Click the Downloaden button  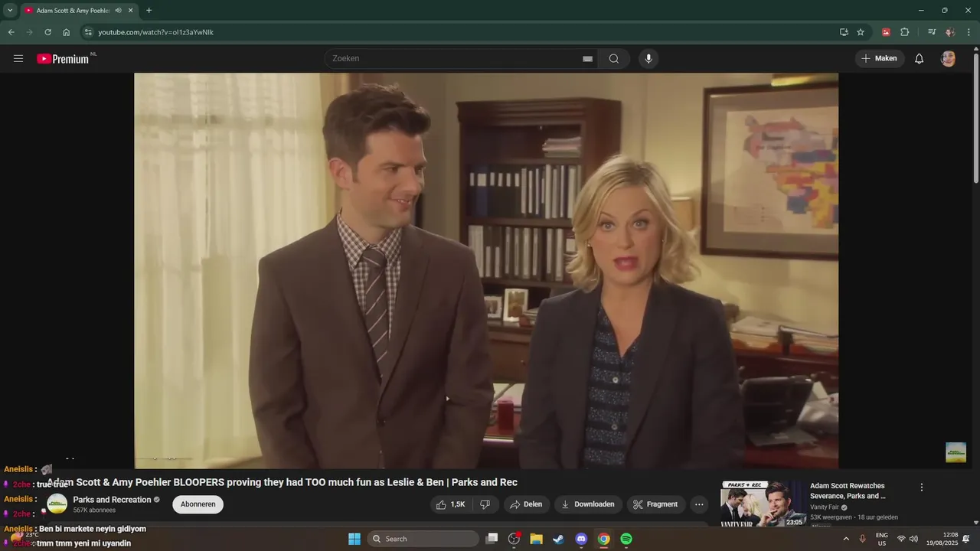588,504
